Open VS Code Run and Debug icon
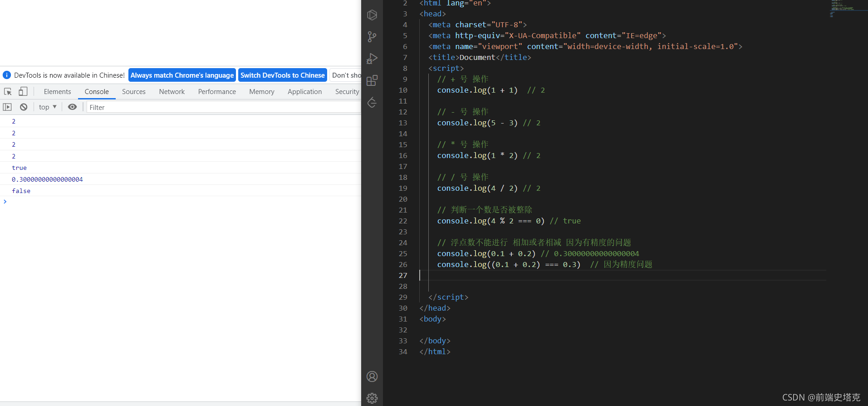This screenshot has height=406, width=868. 372,59
